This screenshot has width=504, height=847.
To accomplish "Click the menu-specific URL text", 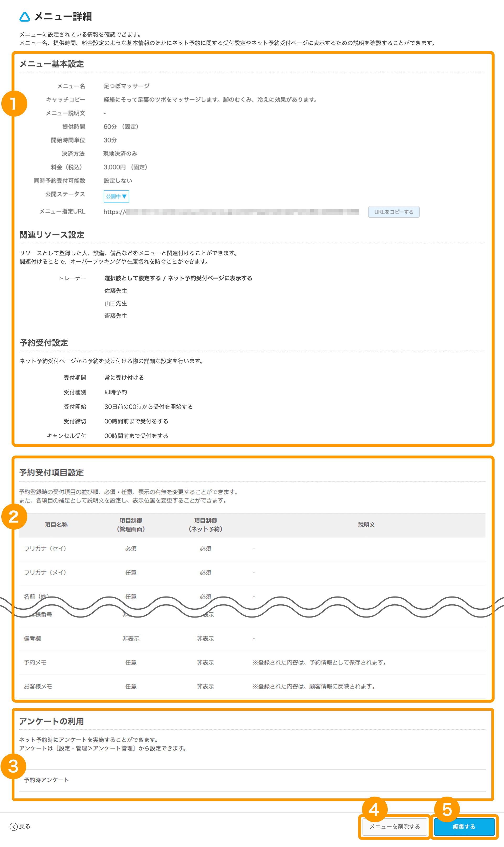I will point(231,212).
